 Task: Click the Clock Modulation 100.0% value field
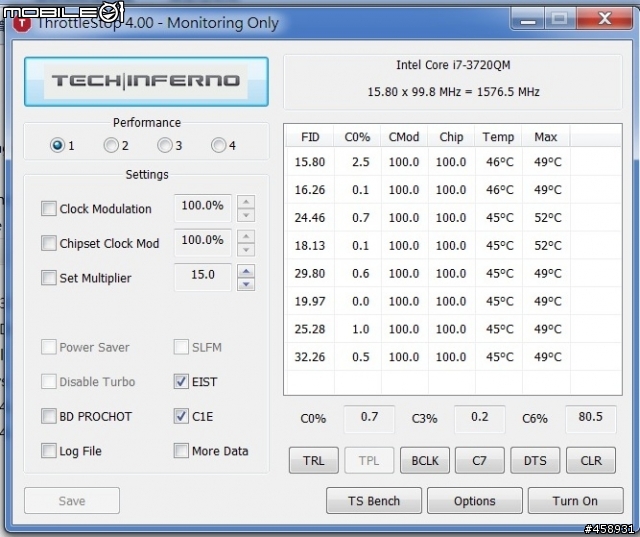point(203,208)
